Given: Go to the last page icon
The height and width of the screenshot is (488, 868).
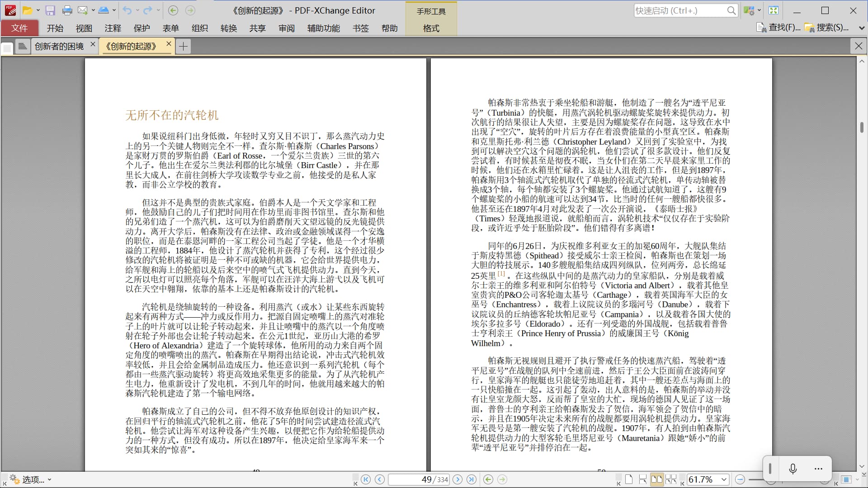Looking at the screenshot, I should point(471,479).
